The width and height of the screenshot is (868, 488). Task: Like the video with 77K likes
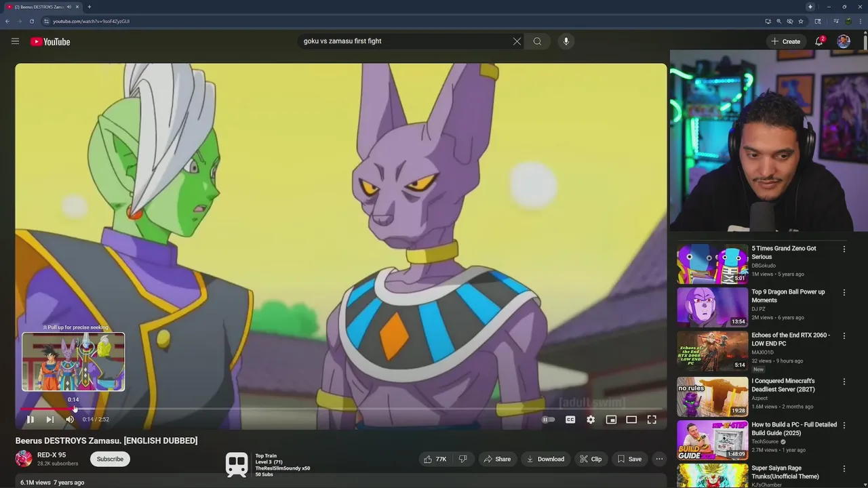tap(435, 459)
